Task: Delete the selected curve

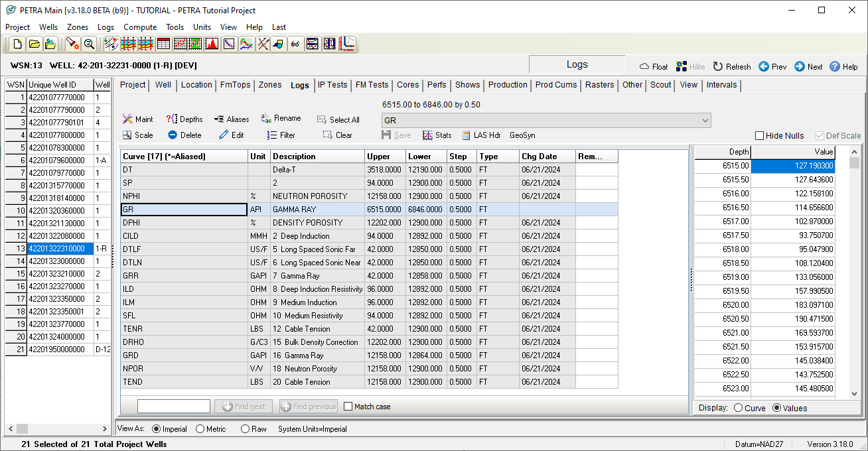Action: (184, 135)
